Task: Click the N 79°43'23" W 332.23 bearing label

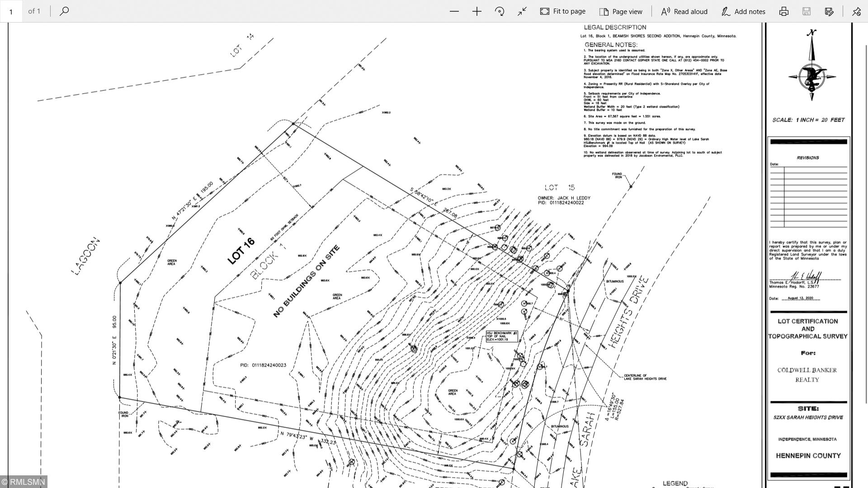Action: [x=308, y=438]
